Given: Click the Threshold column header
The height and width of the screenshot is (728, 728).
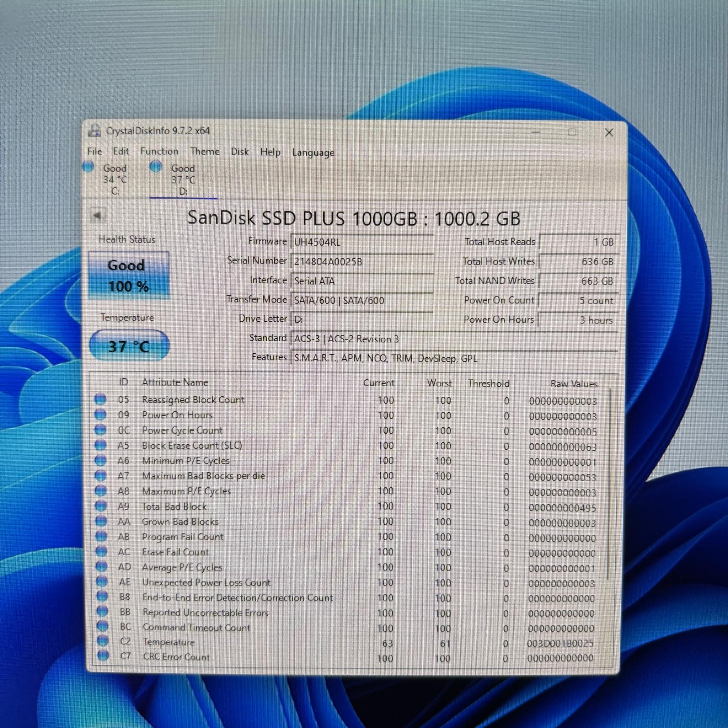Looking at the screenshot, I should click(x=488, y=384).
